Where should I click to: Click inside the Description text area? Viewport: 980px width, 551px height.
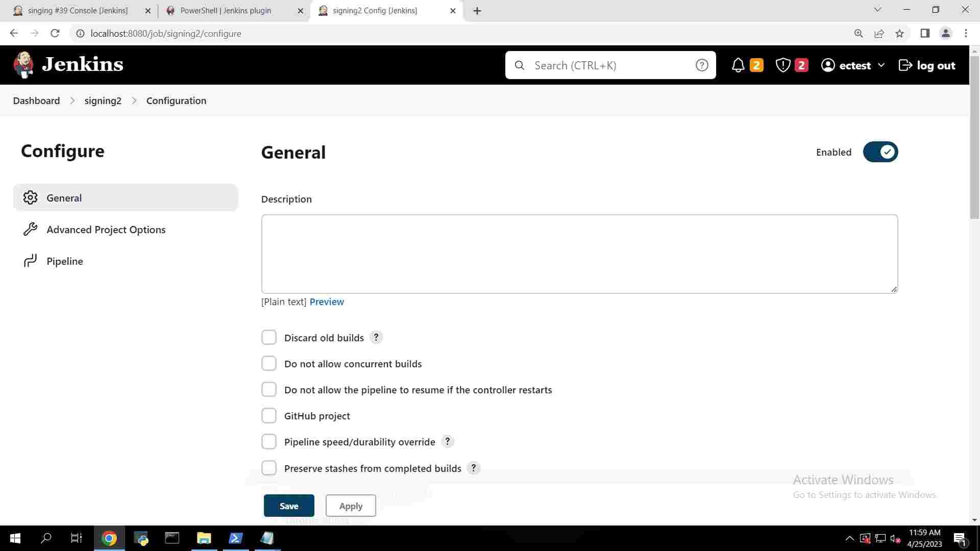(579, 254)
